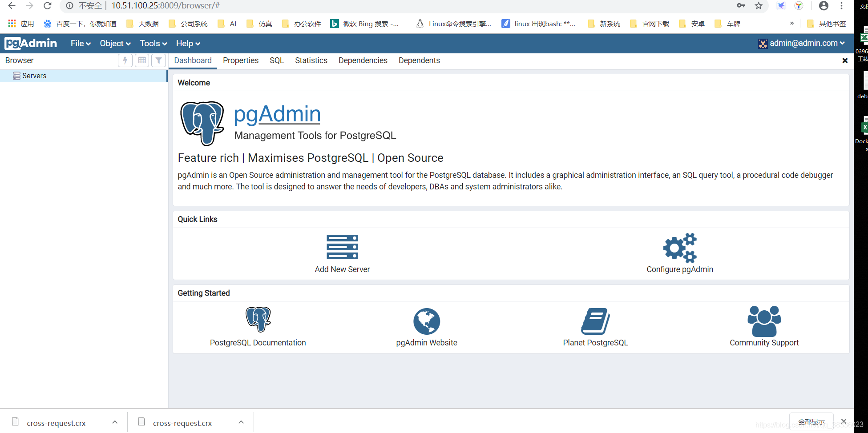The width and height of the screenshot is (868, 433).
Task: Switch to the Dependencies tab
Action: [363, 60]
